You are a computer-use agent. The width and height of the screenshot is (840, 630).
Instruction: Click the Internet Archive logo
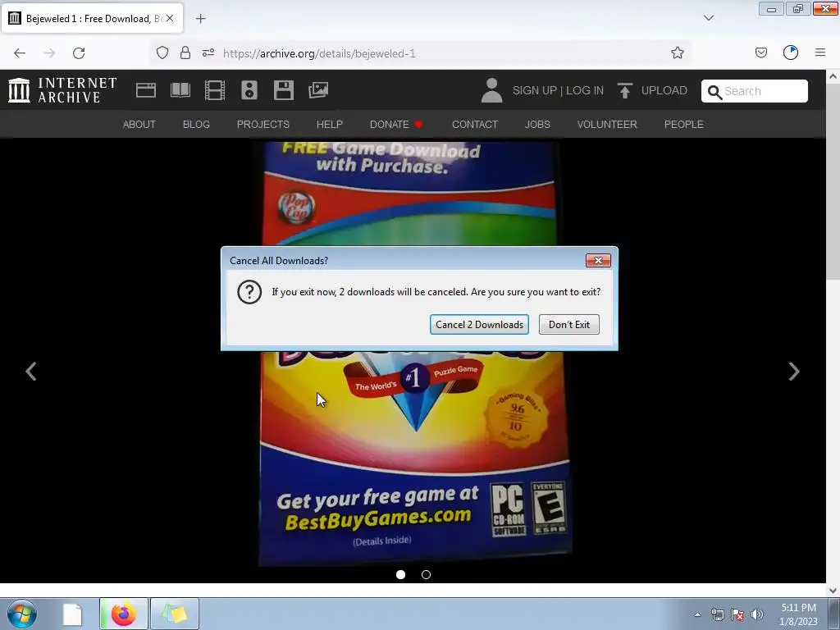[62, 90]
